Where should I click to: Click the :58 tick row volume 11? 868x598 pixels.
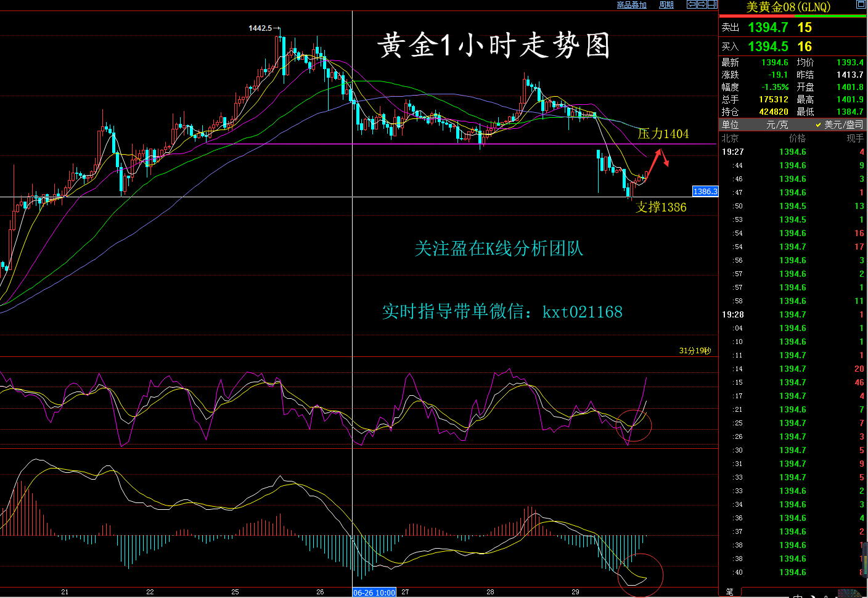pyautogui.click(x=859, y=301)
